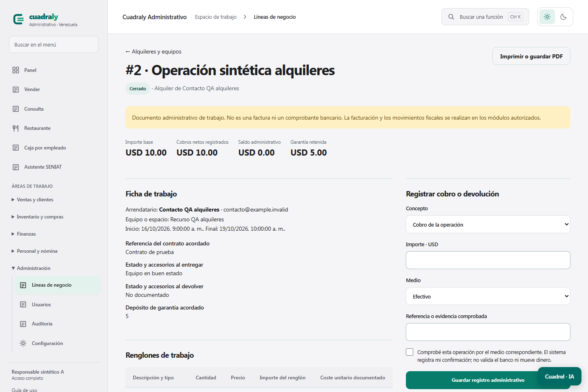Click the Cerrado status badge

138,89
